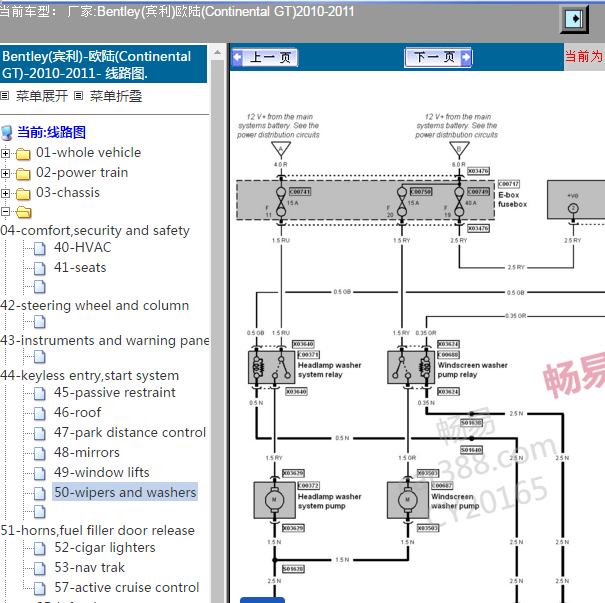Open 53-nav trak diagram
The width and height of the screenshot is (605, 603).
[90, 568]
